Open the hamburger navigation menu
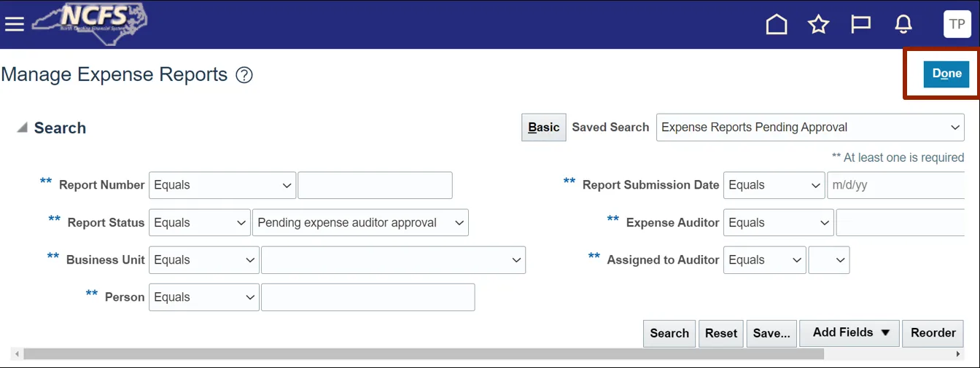Image resolution: width=980 pixels, height=368 pixels. [x=15, y=24]
